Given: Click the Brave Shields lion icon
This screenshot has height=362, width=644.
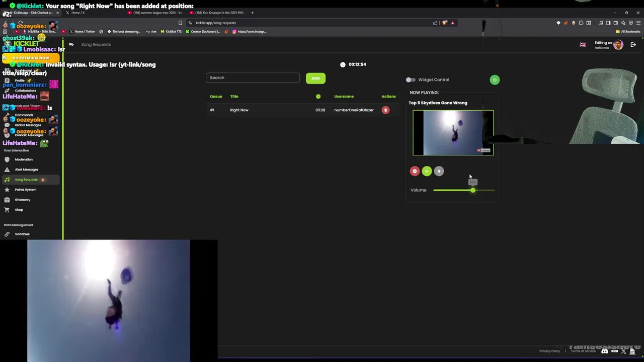Looking at the screenshot, I should click(445, 23).
